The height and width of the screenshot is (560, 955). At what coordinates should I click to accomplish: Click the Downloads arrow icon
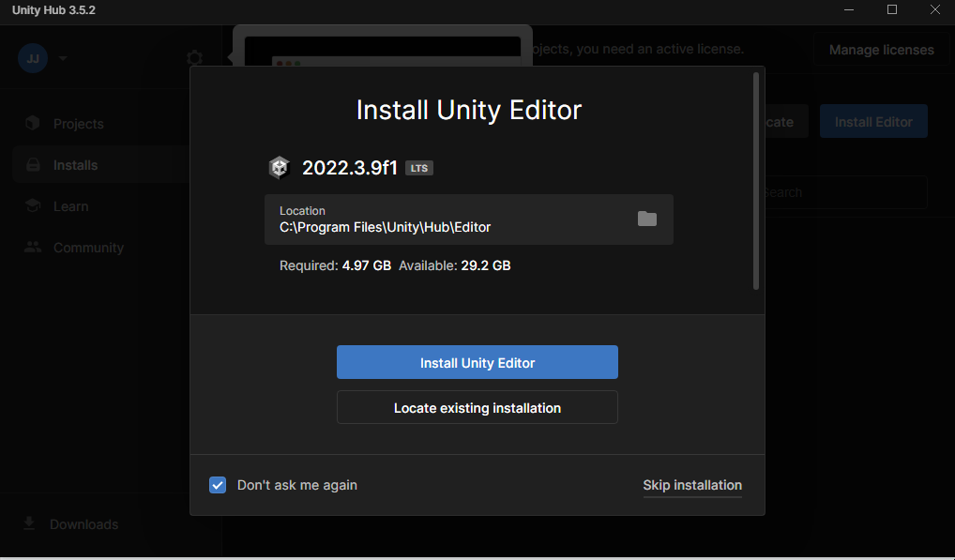(29, 523)
